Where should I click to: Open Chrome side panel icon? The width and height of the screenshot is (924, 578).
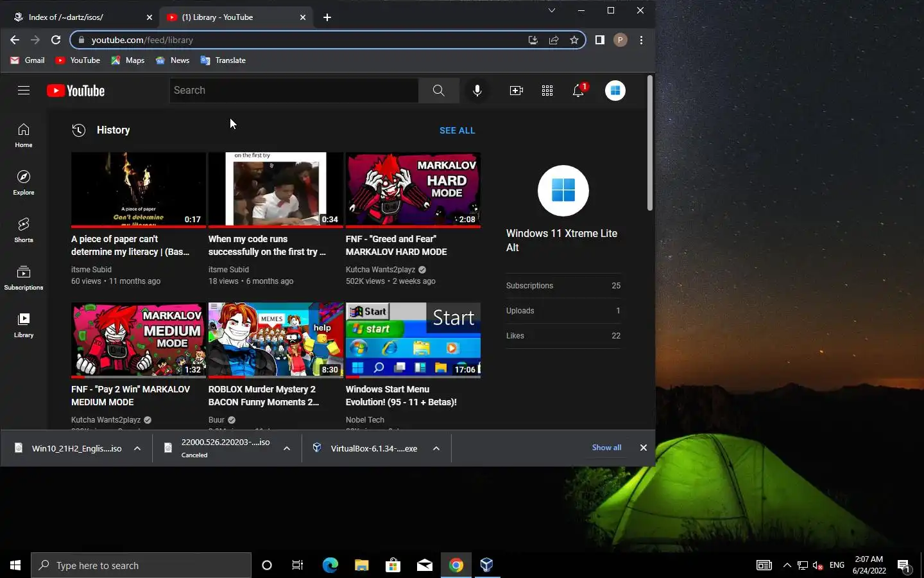(x=600, y=40)
